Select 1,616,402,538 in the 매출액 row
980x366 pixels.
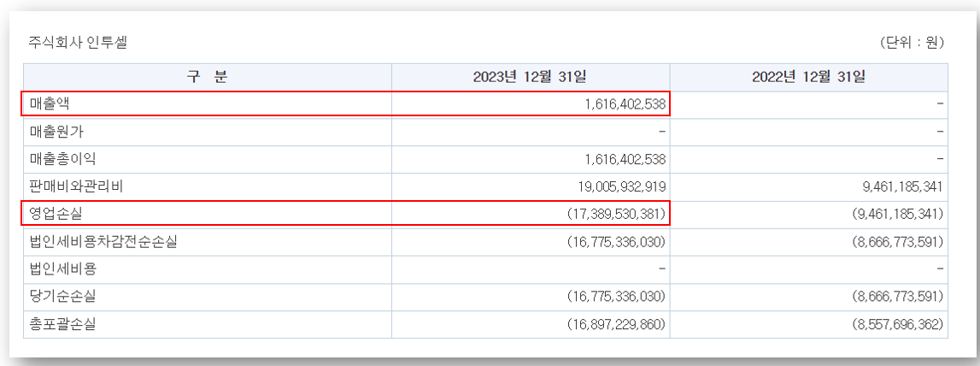625,104
